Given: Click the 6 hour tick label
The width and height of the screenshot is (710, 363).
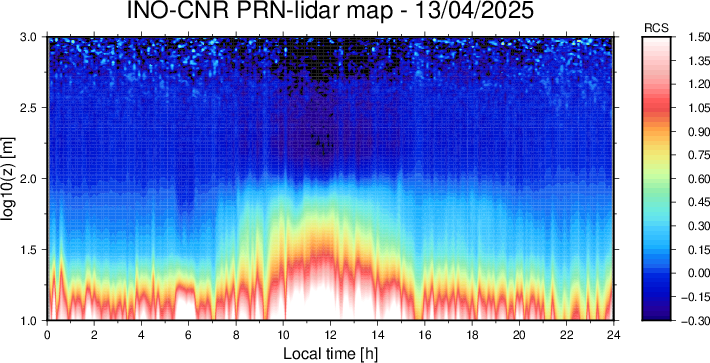Looking at the screenshot, I should click(189, 334).
